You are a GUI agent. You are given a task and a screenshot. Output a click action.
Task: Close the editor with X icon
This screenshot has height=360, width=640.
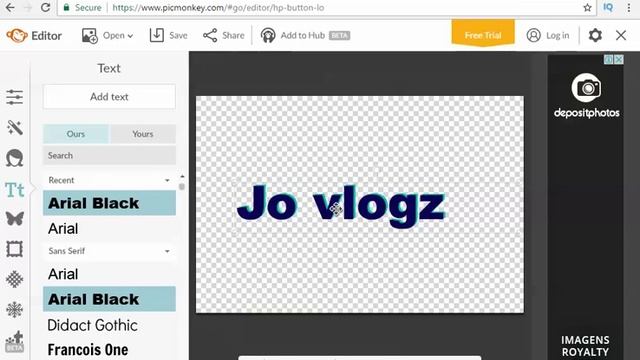[x=621, y=36]
